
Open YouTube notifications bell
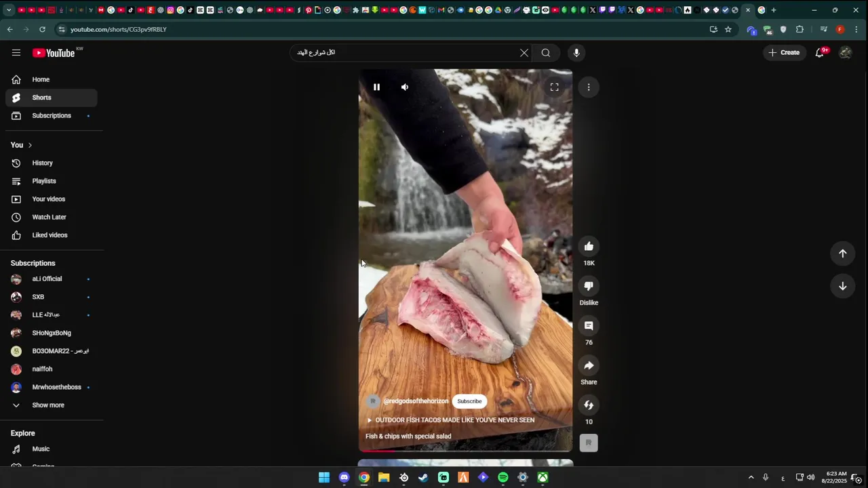point(820,53)
